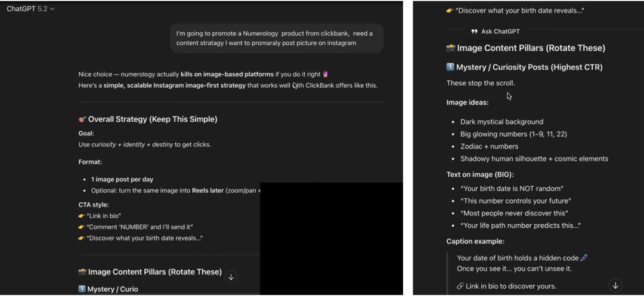
Task: Click "Mystery / Curiosity Posts (Highest CTR)" heading
Action: 525,67
